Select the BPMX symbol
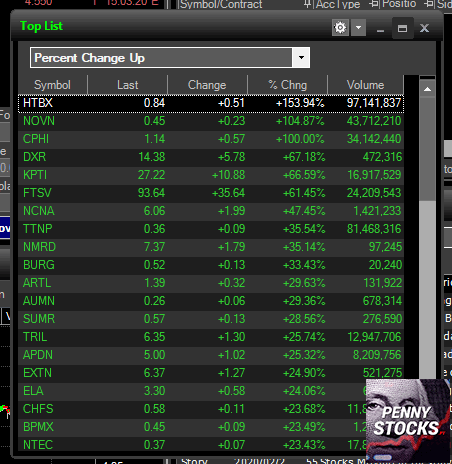This screenshot has height=464, width=452. click(x=38, y=427)
